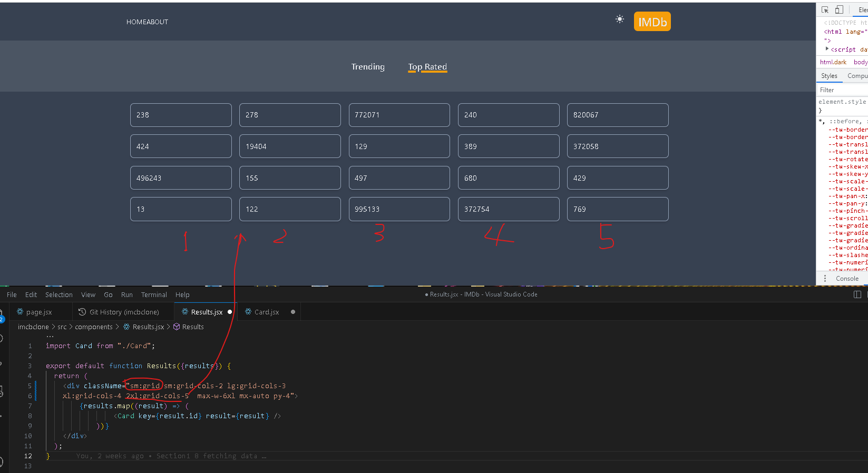The image size is (868, 473).
Task: Open the VS Code File menu
Action: pyautogui.click(x=12, y=295)
